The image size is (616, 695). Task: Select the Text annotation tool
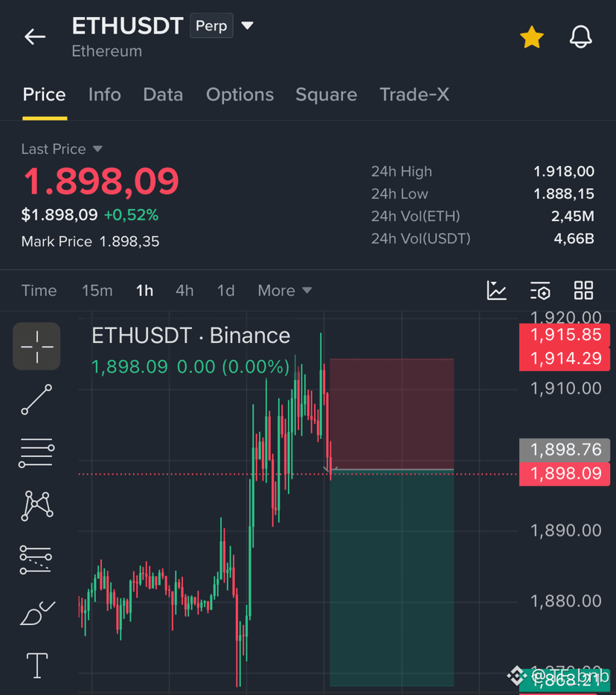37,666
